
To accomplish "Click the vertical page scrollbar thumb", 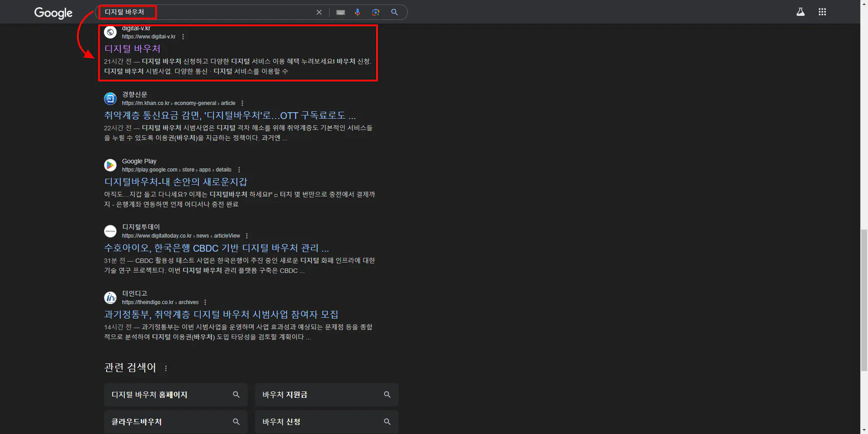I will pos(864,300).
